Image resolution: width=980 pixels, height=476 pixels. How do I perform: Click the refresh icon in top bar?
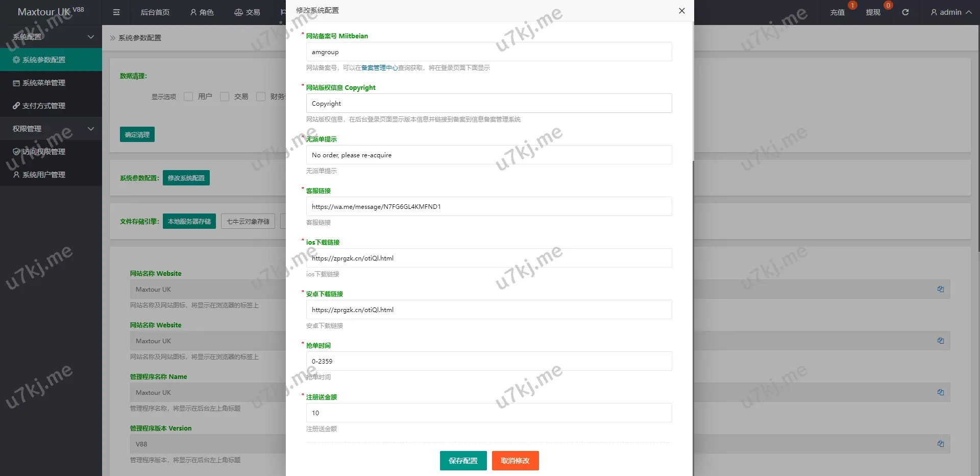905,12
